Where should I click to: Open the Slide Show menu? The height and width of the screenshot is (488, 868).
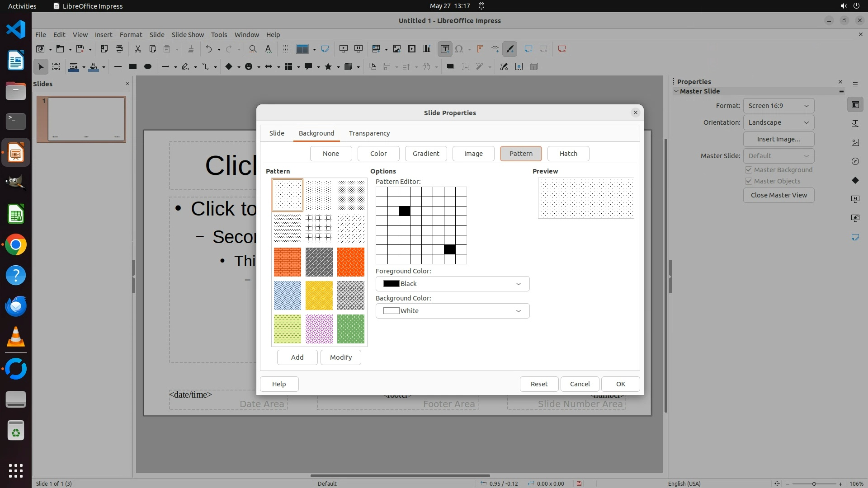pyautogui.click(x=187, y=35)
